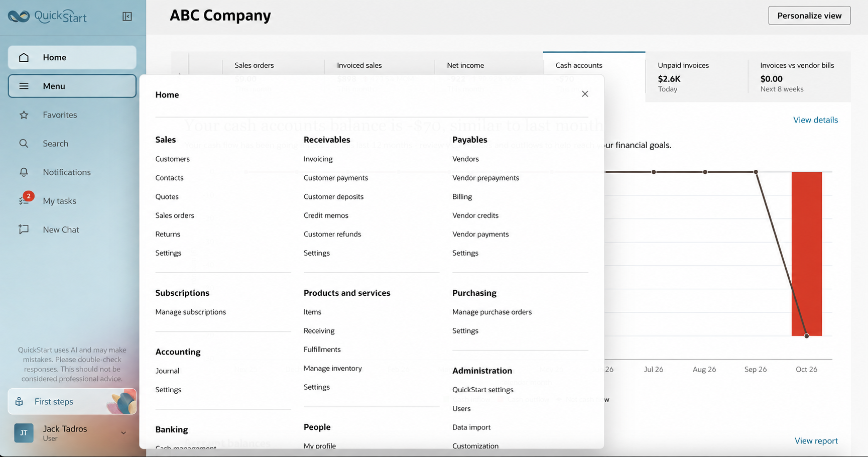This screenshot has height=457, width=868.
Task: Open Manage purchase orders entry
Action: tap(492, 312)
